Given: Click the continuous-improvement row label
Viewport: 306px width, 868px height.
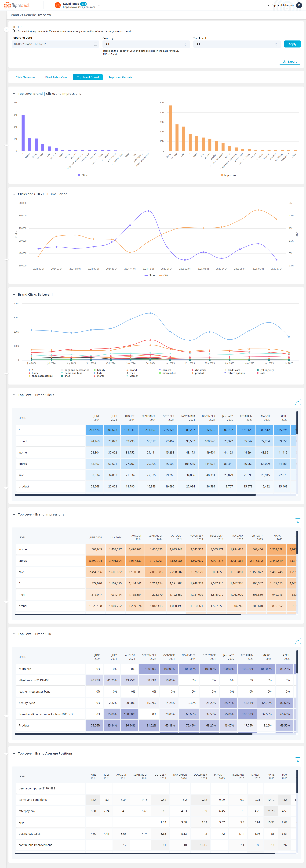Looking at the screenshot, I should 35,845.
